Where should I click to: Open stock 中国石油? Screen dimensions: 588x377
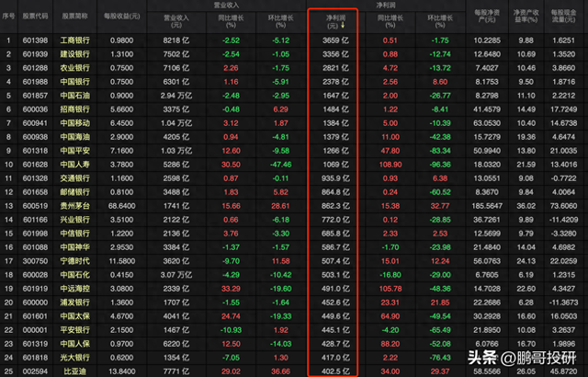[x=75, y=96]
